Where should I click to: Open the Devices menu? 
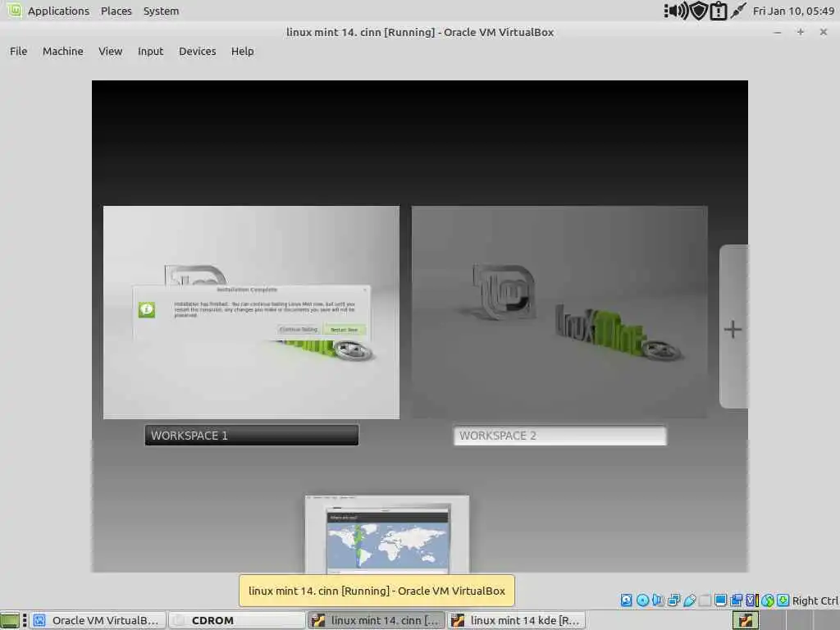click(x=197, y=52)
